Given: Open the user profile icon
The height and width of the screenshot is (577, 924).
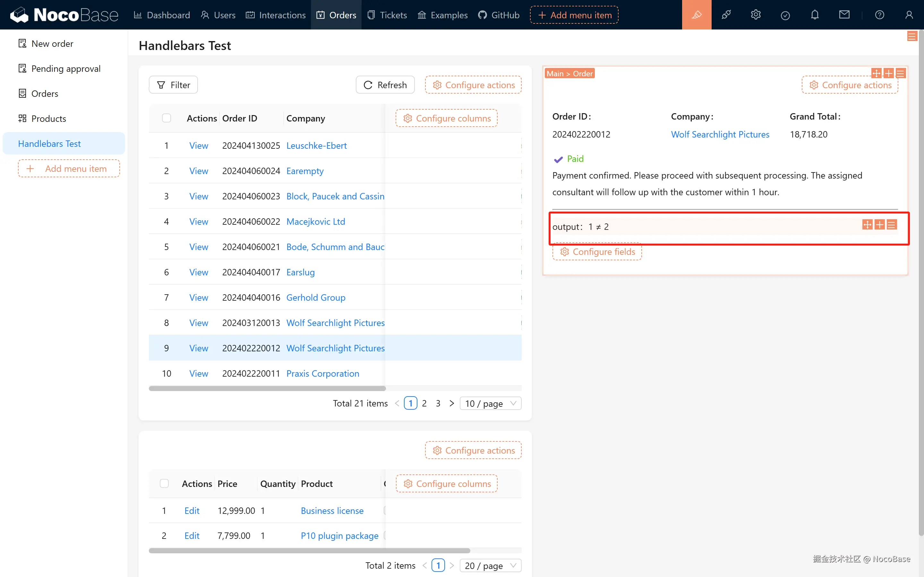Looking at the screenshot, I should pos(909,15).
